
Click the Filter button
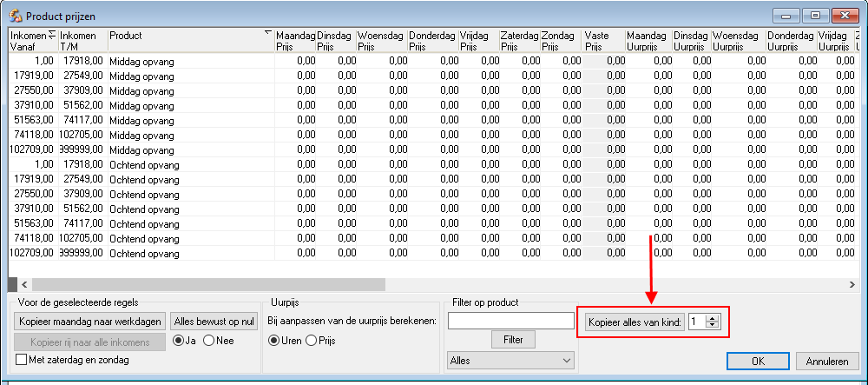pyautogui.click(x=512, y=340)
